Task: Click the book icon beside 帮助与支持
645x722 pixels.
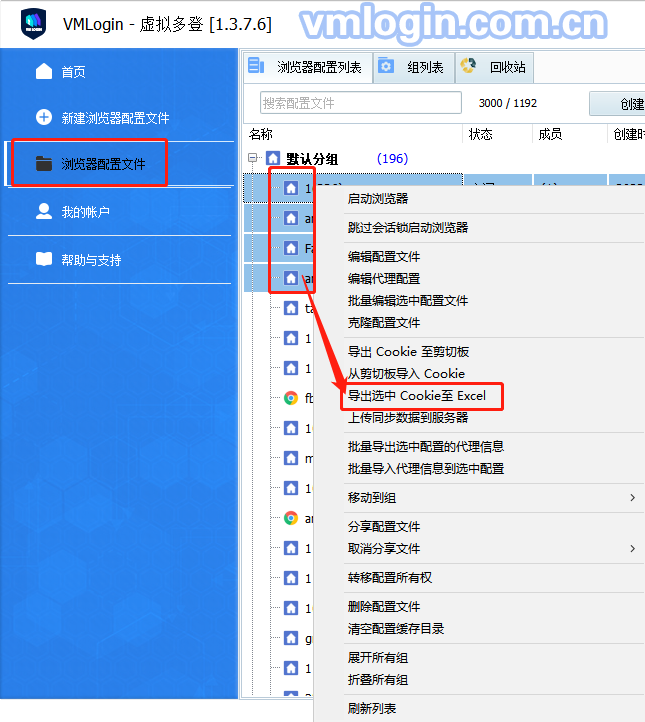Action: tap(44, 259)
